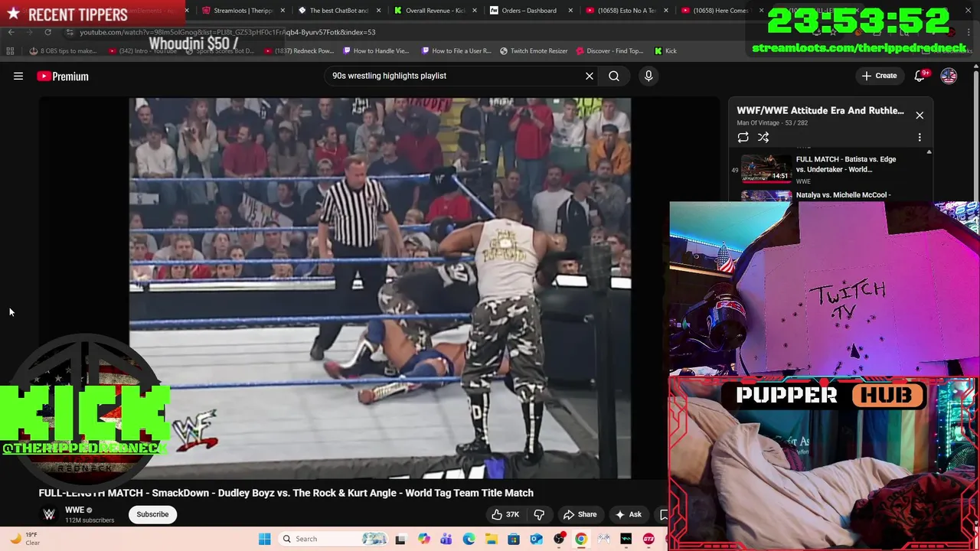This screenshot has height=551, width=980.
Task: Close the Orders – Dashboard tab
Action: coord(570,11)
